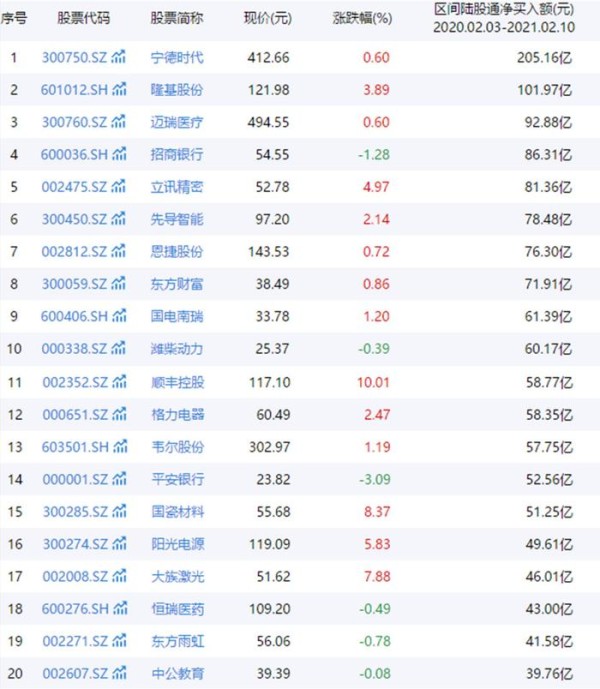Sort by 现价(元) column header
This screenshot has height=689, width=600.
click(268, 18)
